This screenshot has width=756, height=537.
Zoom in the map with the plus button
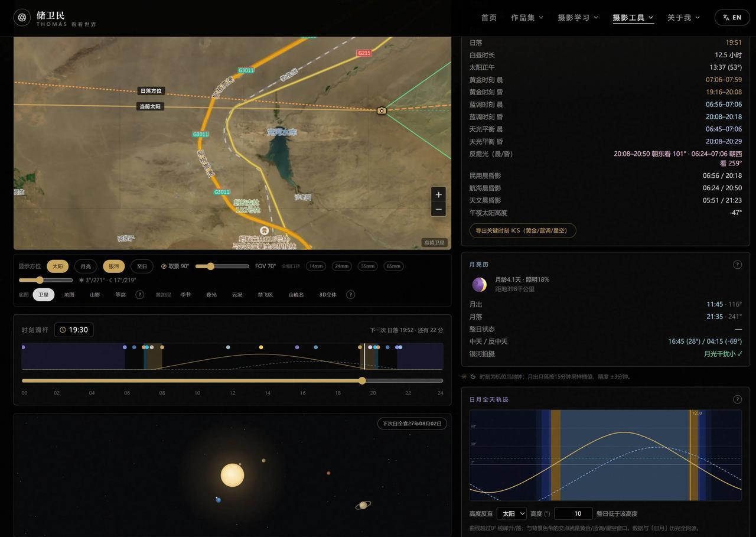pos(438,194)
